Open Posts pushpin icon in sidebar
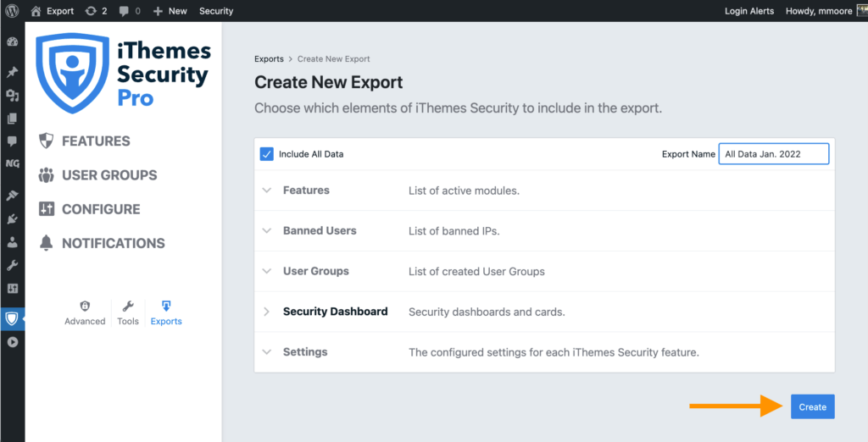This screenshot has width=868, height=442. coord(12,72)
